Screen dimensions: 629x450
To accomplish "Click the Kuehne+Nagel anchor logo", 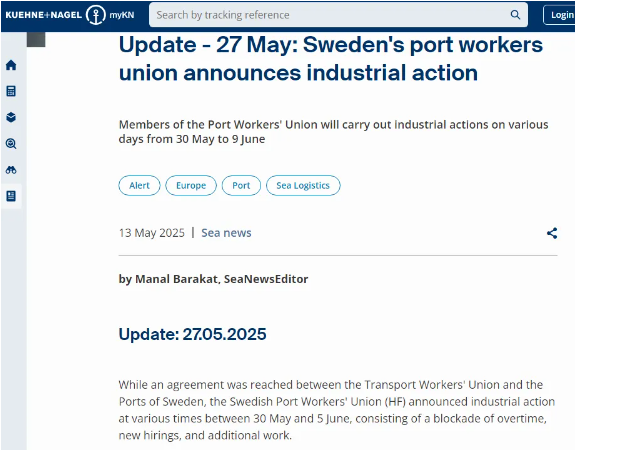I will coord(96,15).
